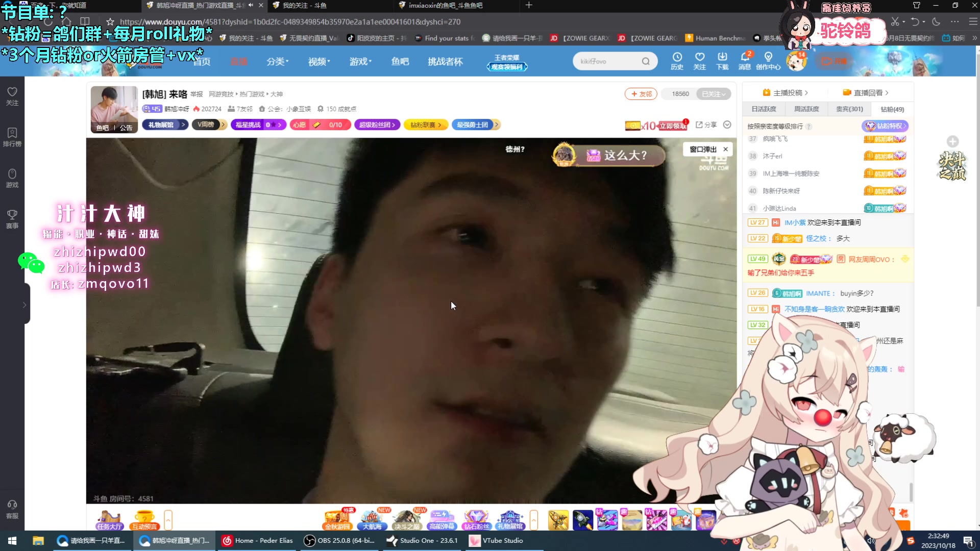Open the 最强勇士团 badge
The image size is (980, 551).
(475, 124)
